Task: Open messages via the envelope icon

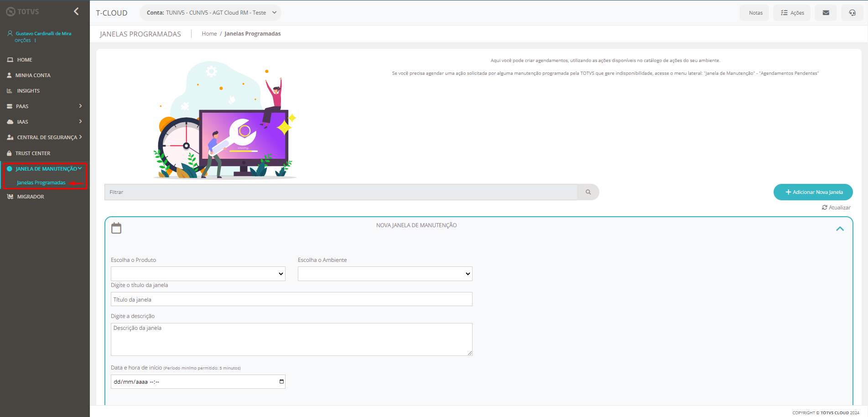Action: 826,13
